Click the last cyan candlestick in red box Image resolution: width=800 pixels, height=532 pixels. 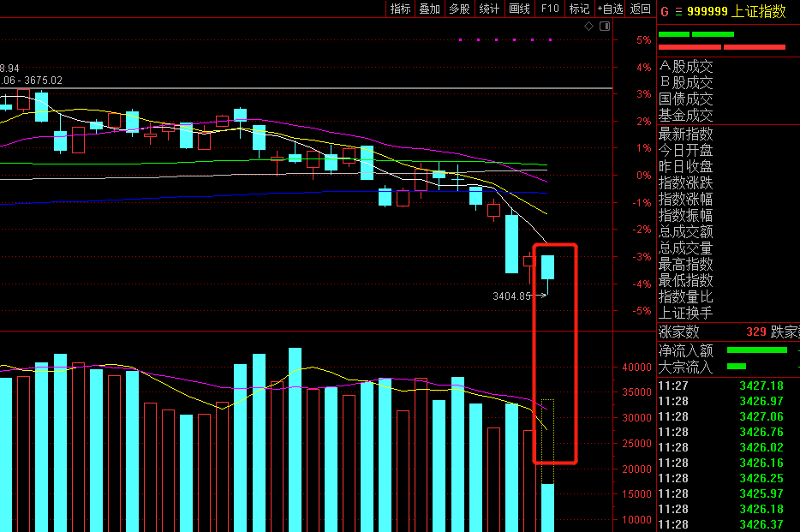click(x=547, y=267)
